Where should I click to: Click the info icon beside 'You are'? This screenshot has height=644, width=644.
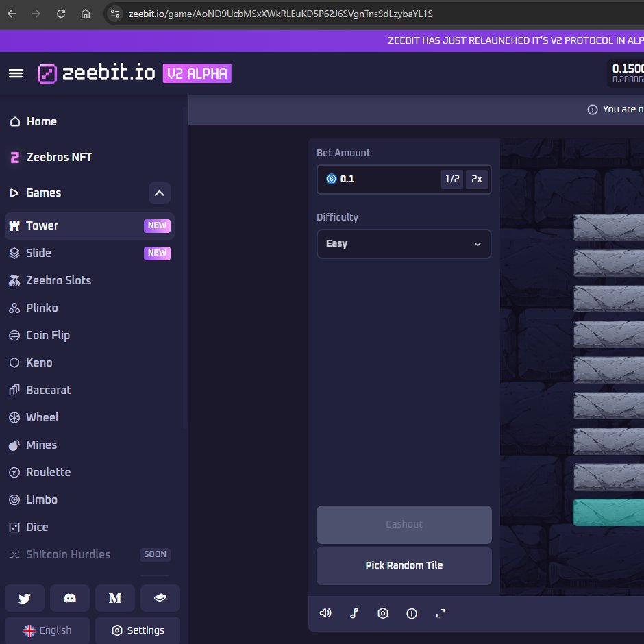(592, 110)
